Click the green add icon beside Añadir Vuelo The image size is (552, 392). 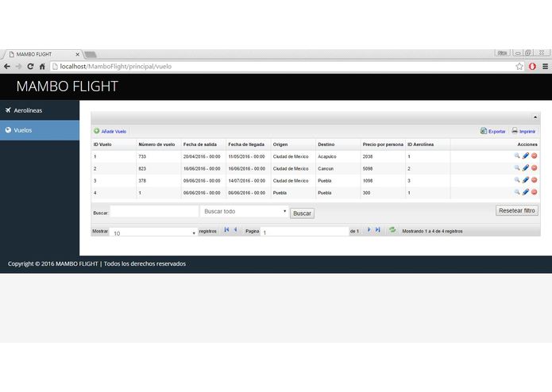pos(96,131)
